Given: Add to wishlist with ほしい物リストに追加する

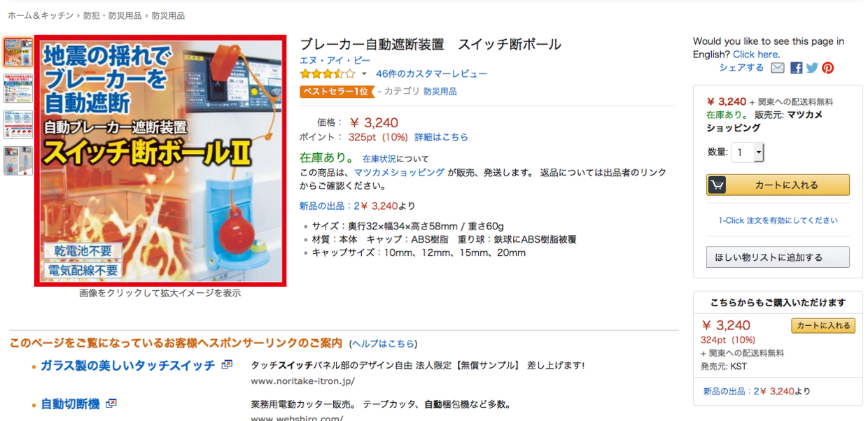Looking at the screenshot, I should 778,257.
